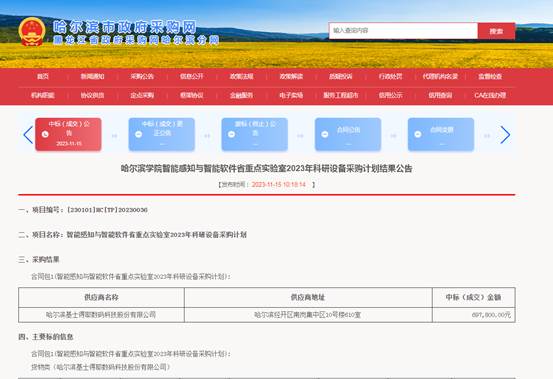Click the announcement title 哈尔滨学院智能感知…结果公告
This screenshot has width=553, height=379.
pyautogui.click(x=267, y=169)
